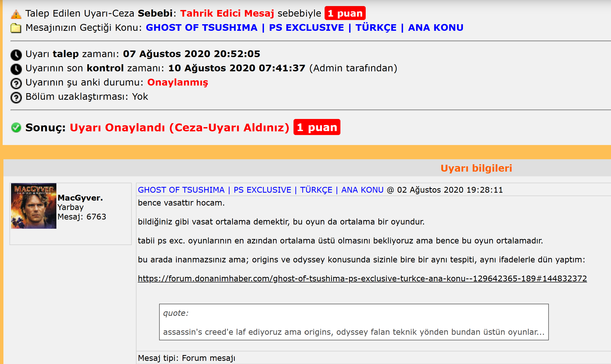
Task: Click green checkmark icon beside Sonuç
Action: (x=16, y=127)
